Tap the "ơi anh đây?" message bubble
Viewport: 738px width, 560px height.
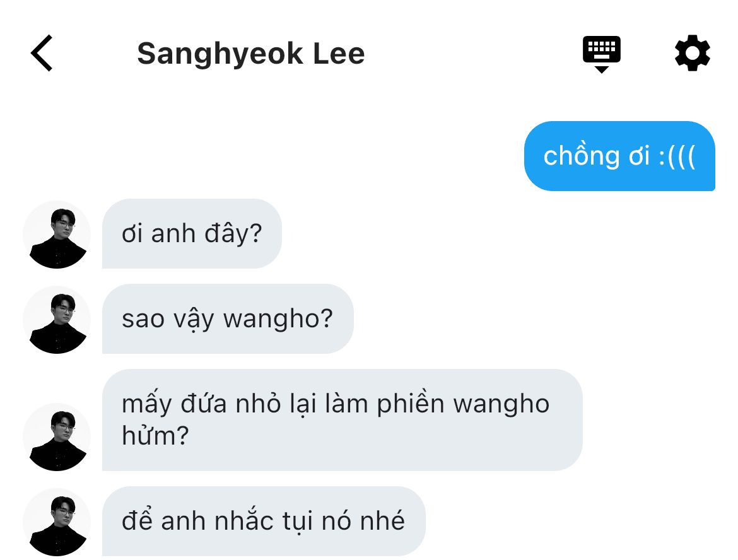pos(192,234)
